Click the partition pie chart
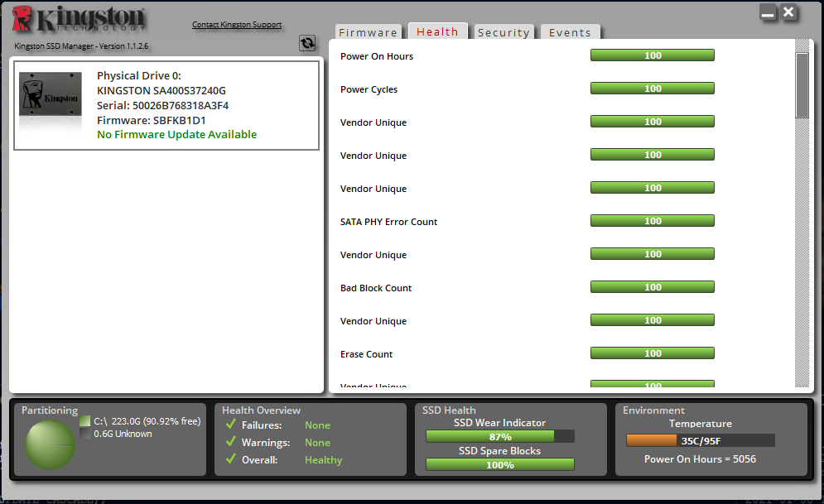This screenshot has width=824, height=504. (x=51, y=444)
